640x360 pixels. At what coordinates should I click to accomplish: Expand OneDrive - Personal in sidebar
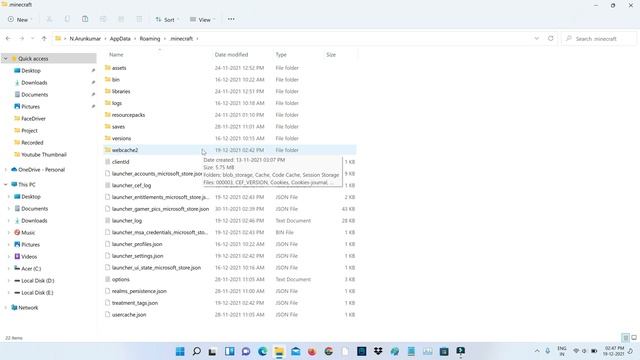pyautogui.click(x=6, y=169)
